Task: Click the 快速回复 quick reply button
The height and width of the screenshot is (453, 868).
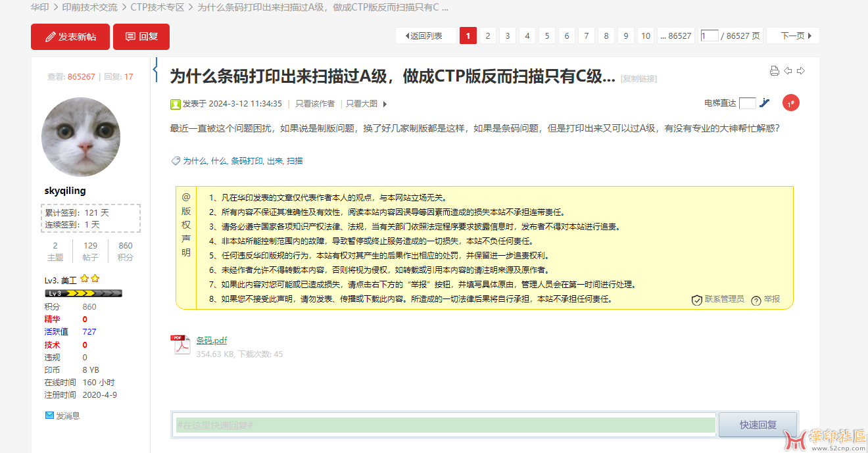Action: pyautogui.click(x=757, y=425)
